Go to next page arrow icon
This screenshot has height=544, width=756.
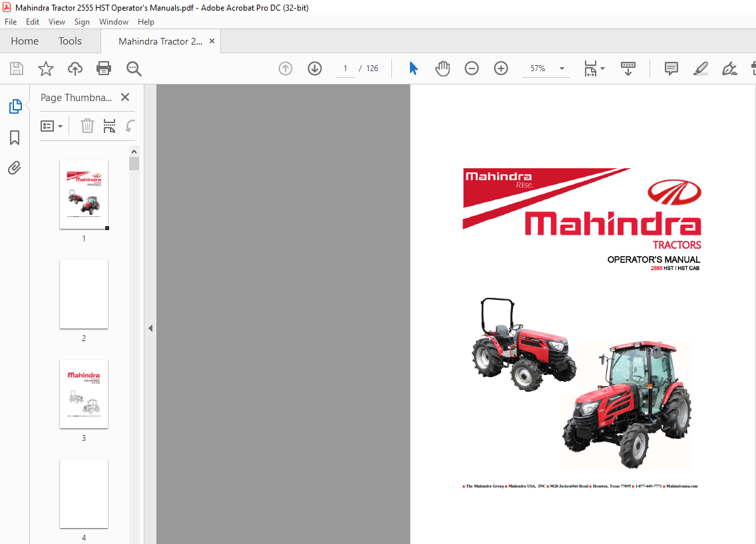tap(315, 68)
